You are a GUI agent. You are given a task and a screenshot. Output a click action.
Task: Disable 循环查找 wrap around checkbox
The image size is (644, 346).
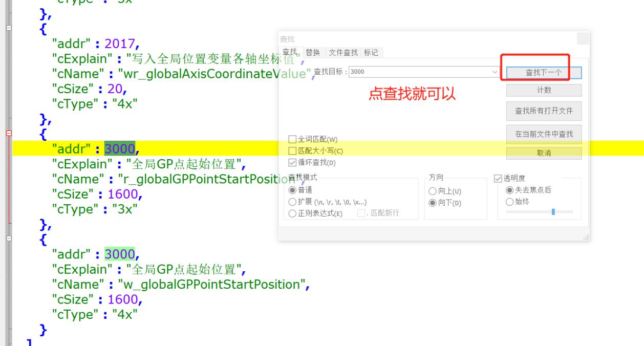tap(292, 163)
